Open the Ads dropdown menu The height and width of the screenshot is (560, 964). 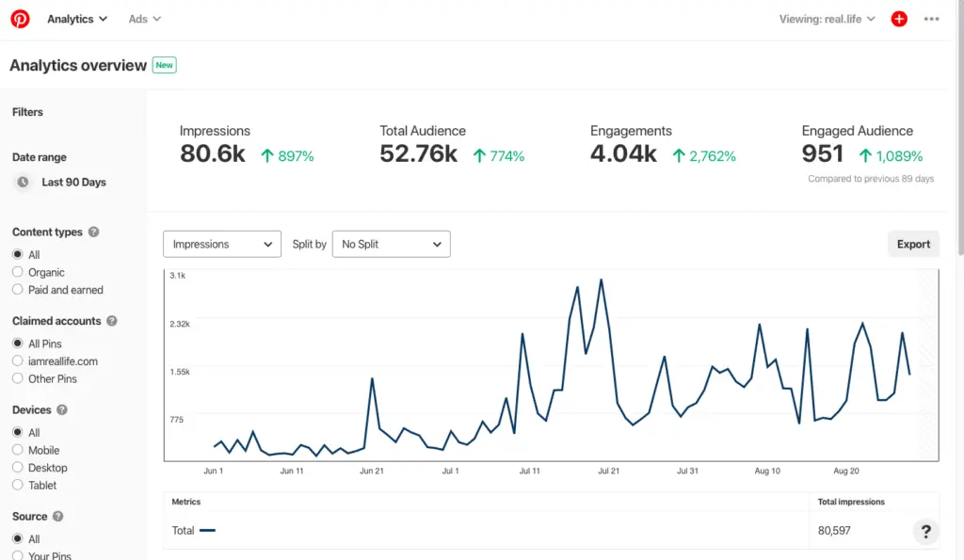click(x=144, y=19)
